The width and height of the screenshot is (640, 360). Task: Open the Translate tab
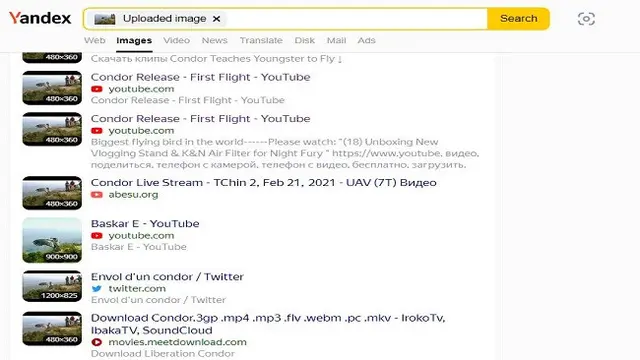[261, 40]
